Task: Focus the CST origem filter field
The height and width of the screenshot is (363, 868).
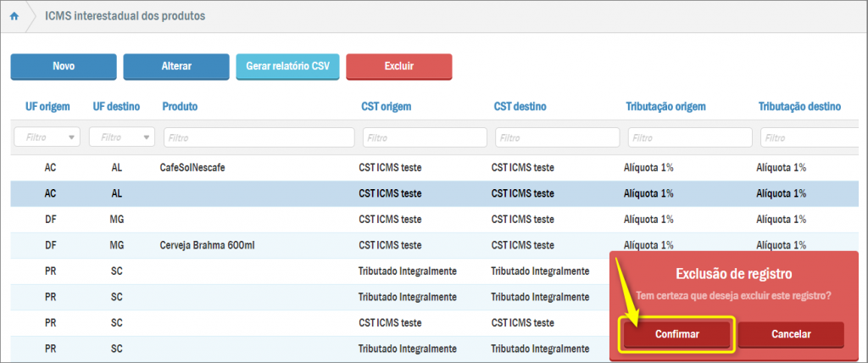Action: click(425, 137)
